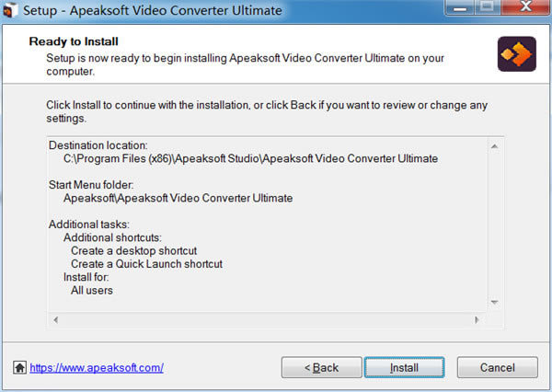552x392 pixels.
Task: Click the destination path C:\Program Files (x86) line
Action: point(250,158)
